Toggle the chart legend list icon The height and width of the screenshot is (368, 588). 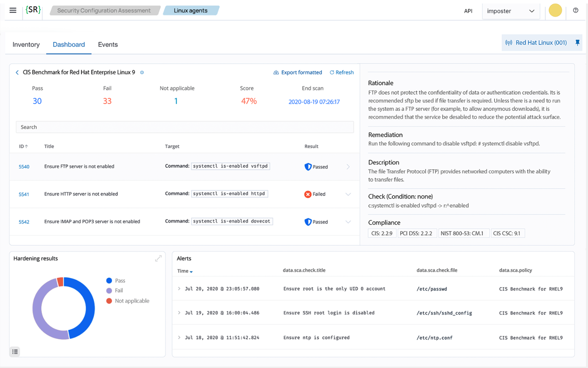click(x=15, y=351)
